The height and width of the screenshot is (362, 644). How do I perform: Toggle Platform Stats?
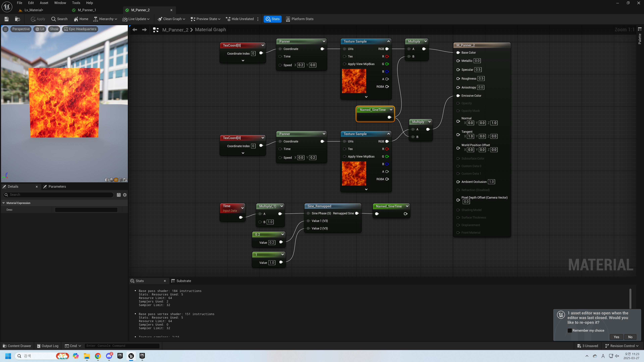click(x=300, y=19)
